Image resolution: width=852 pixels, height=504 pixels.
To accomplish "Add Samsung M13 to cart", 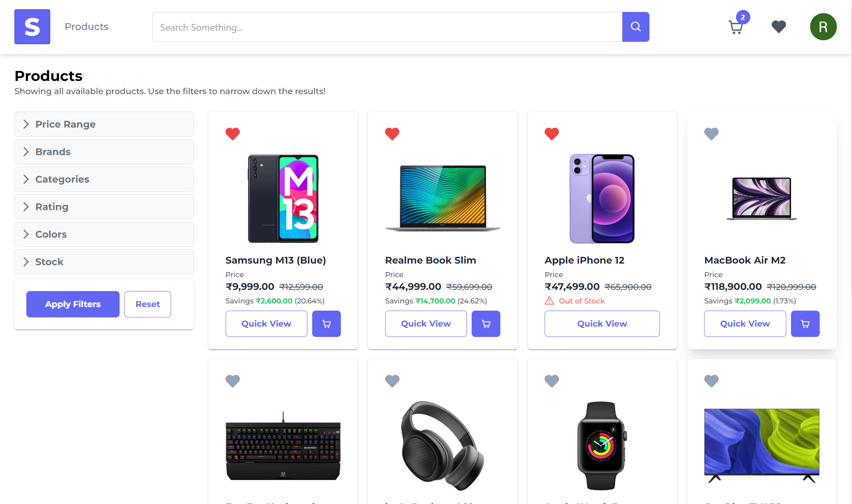I will 326,324.
